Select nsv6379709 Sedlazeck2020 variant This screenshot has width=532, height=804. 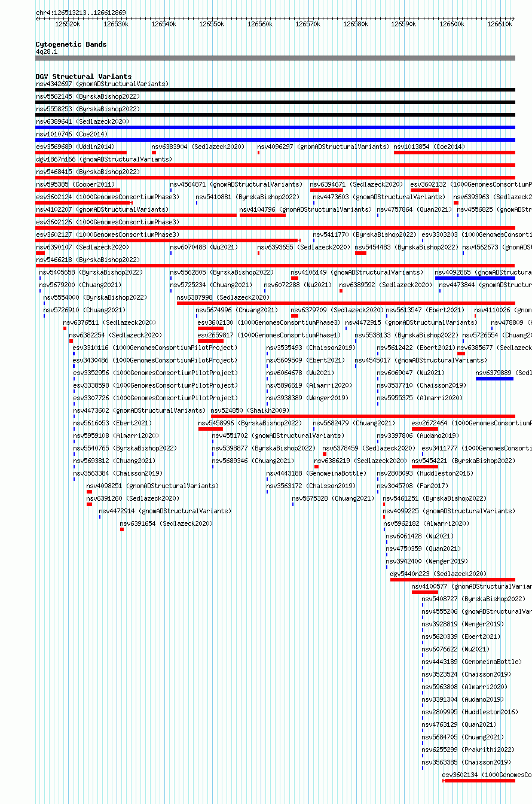click(x=338, y=310)
